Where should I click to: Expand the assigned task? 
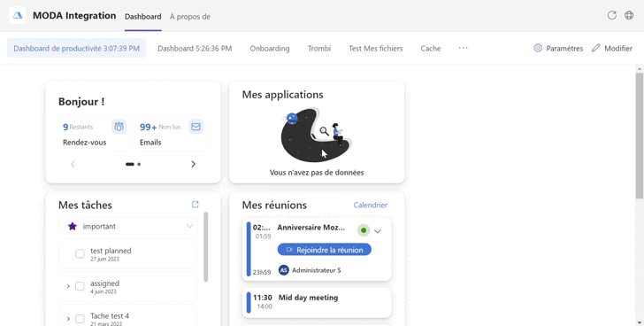[x=68, y=286]
